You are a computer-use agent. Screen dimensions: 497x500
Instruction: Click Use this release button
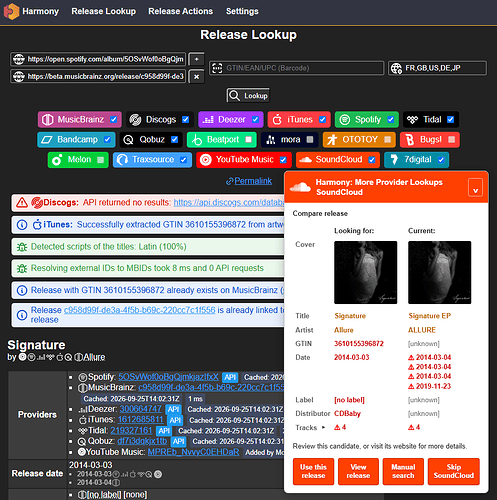coord(313,471)
